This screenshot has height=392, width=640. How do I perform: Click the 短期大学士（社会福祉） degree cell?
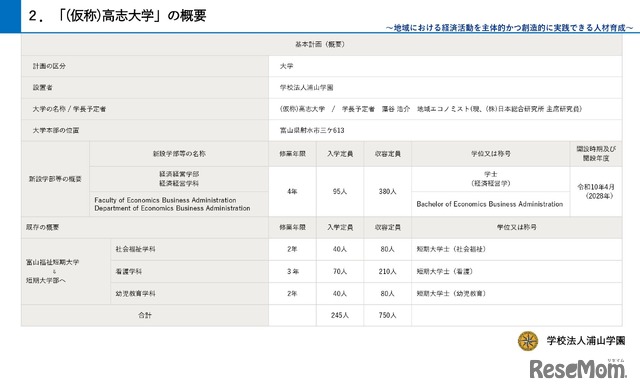(x=517, y=249)
